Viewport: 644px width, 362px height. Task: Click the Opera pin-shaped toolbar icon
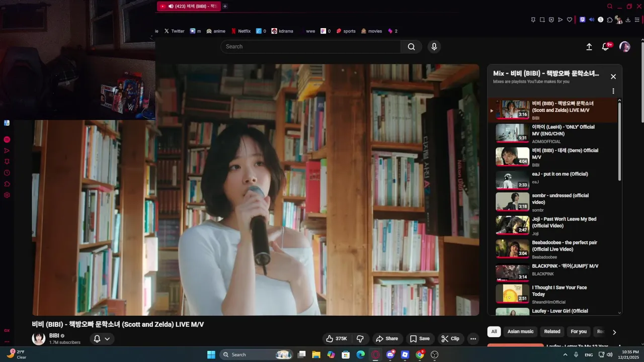(x=533, y=20)
